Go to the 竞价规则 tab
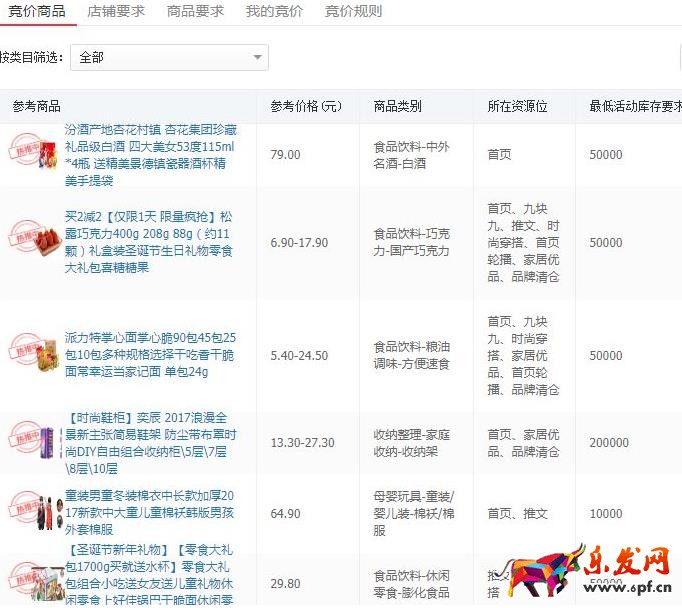Viewport: 682px width, 608px height. [353, 12]
